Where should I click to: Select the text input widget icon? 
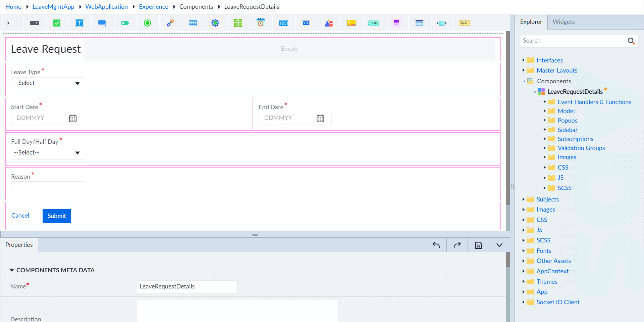point(12,23)
